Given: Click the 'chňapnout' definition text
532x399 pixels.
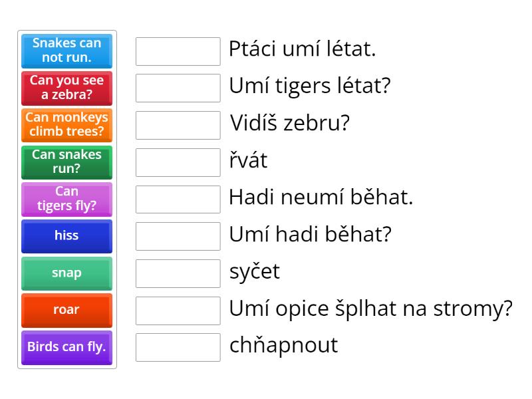Looking at the screenshot, I should coord(284,345).
